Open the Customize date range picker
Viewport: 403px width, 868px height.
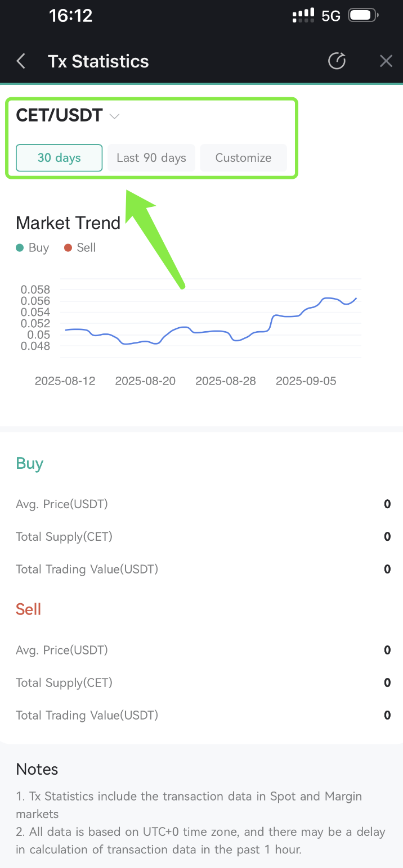pos(243,158)
